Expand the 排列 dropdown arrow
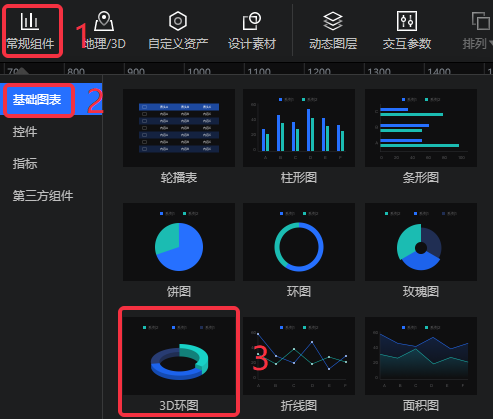The image size is (493, 419). [491, 44]
